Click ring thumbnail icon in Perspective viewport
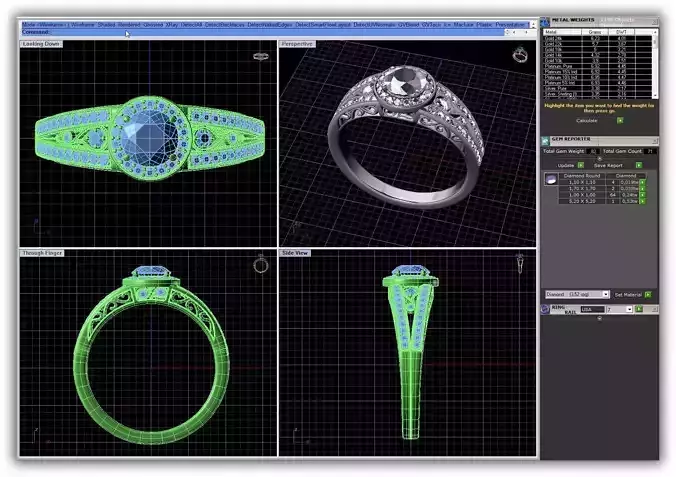 click(520, 55)
